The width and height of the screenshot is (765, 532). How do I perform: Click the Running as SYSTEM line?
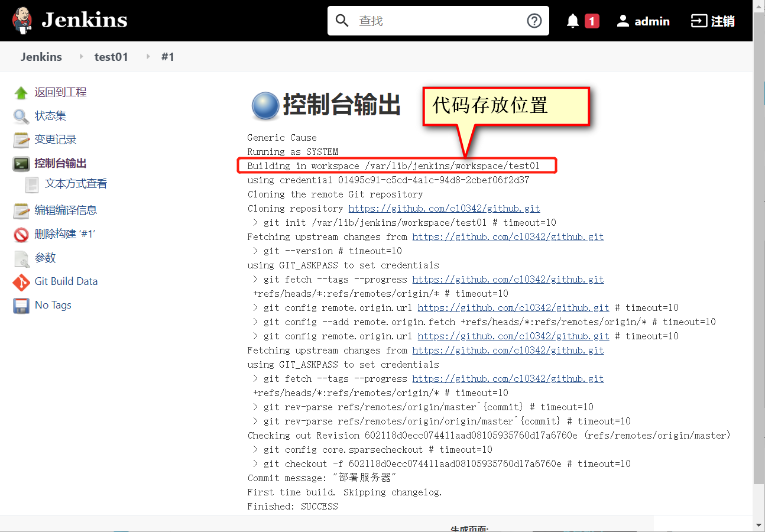tap(293, 152)
